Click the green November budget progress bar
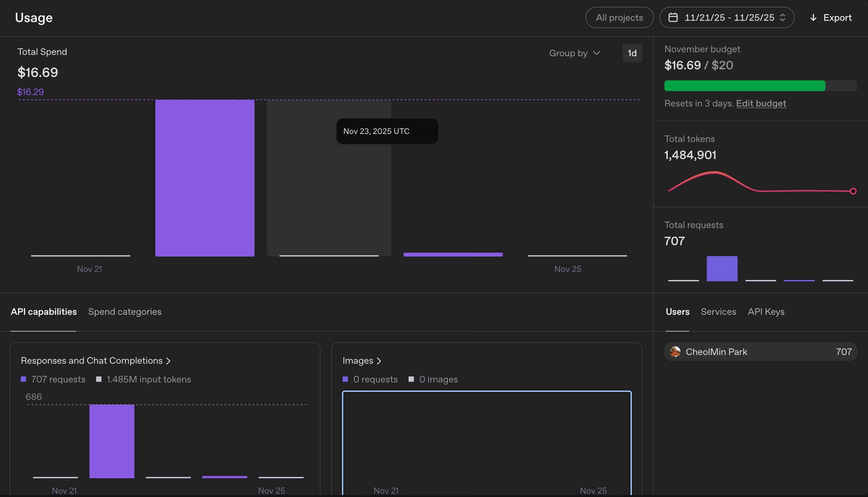Viewport: 868px width, 497px height. (744, 86)
